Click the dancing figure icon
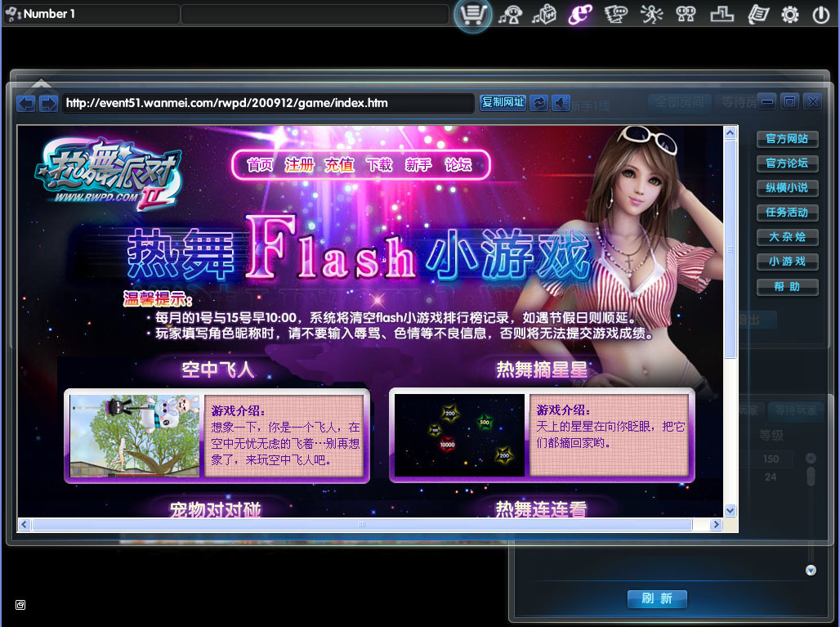 651,15
